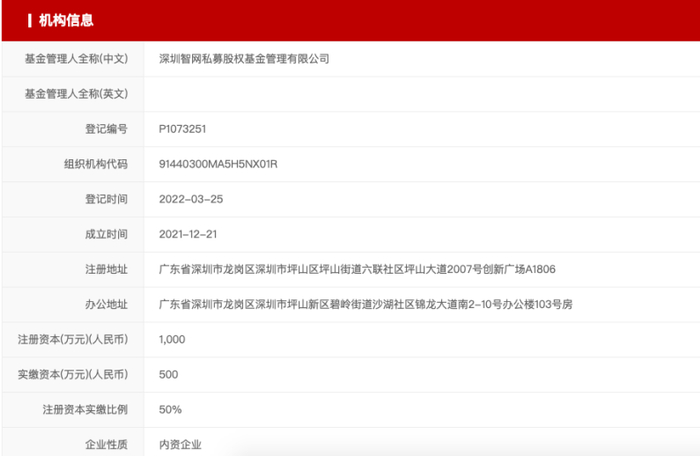This screenshot has height=456, width=700.
Task: Click the 组织机构代码 label
Action: tap(96, 164)
